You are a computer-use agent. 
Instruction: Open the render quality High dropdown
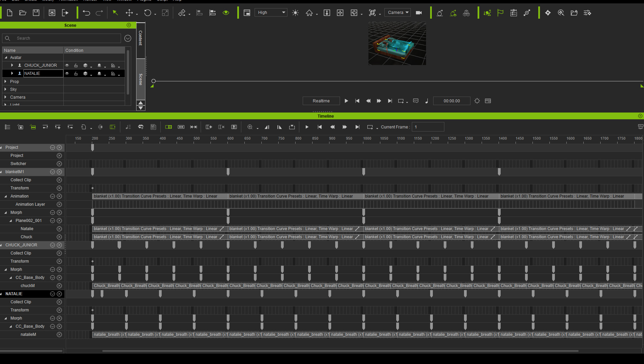pyautogui.click(x=271, y=13)
